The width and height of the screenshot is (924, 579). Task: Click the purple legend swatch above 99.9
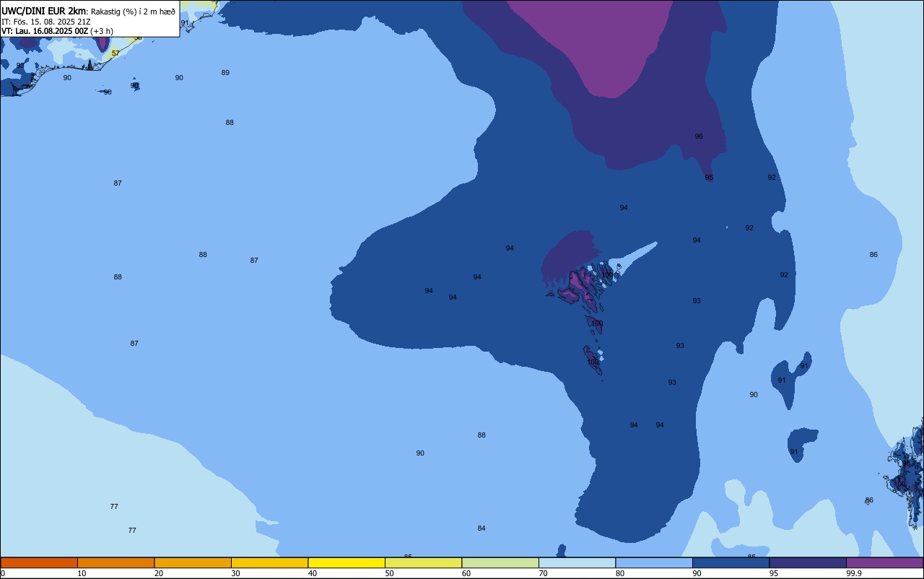click(x=885, y=562)
